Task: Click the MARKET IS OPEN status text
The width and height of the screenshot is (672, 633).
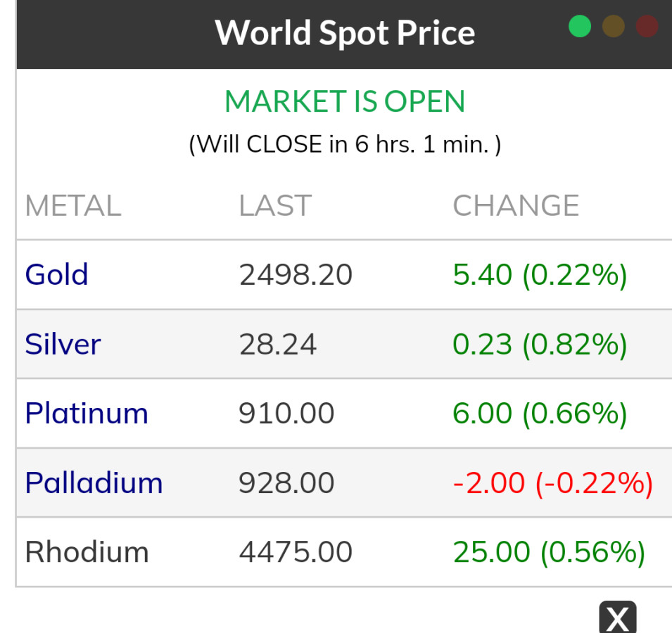Action: [x=345, y=102]
